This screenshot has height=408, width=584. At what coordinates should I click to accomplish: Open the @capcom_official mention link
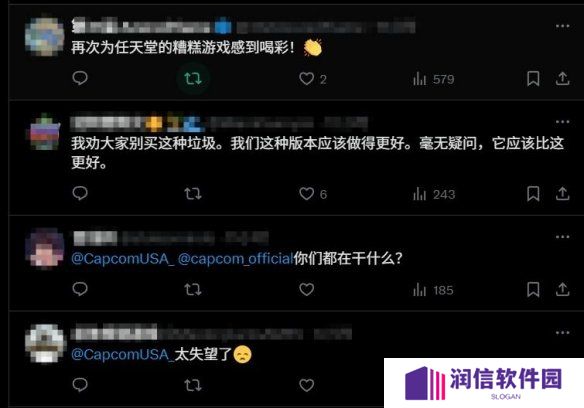[235, 259]
